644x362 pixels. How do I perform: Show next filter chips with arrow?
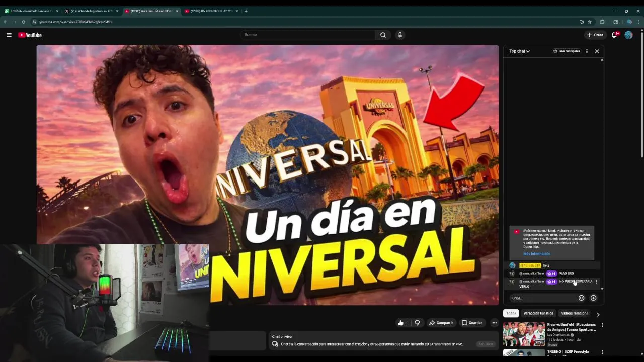tap(598, 314)
